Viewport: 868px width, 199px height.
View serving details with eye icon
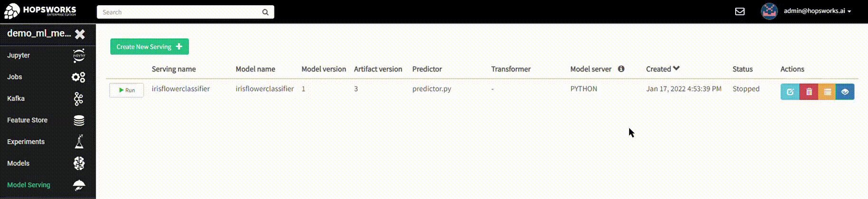(845, 92)
